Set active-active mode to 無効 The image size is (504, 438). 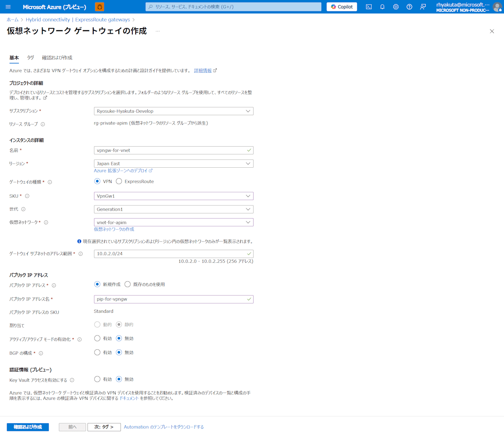119,338
